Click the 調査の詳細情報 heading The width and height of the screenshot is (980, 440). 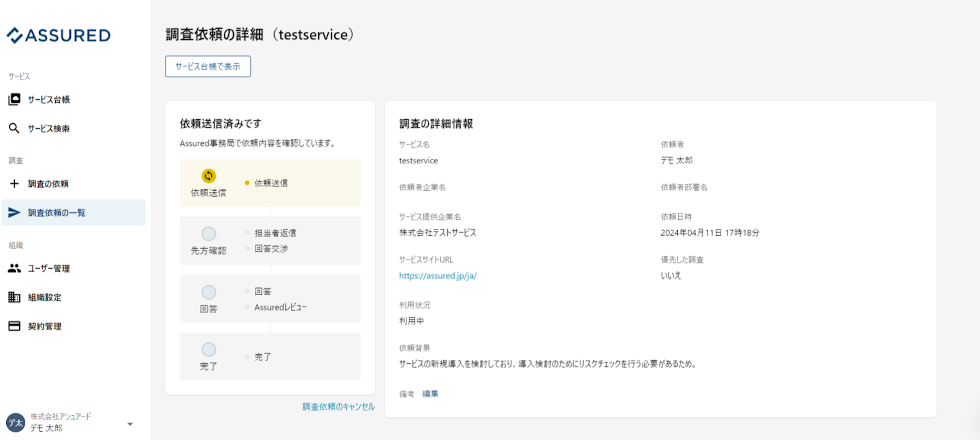click(436, 124)
